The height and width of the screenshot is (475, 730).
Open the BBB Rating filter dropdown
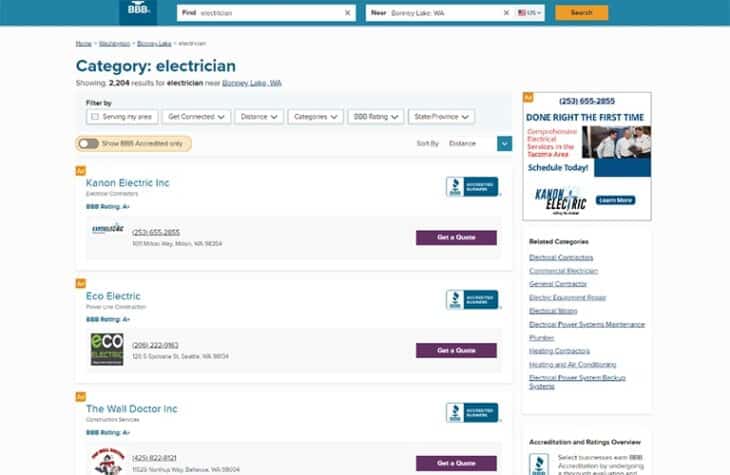pos(374,117)
